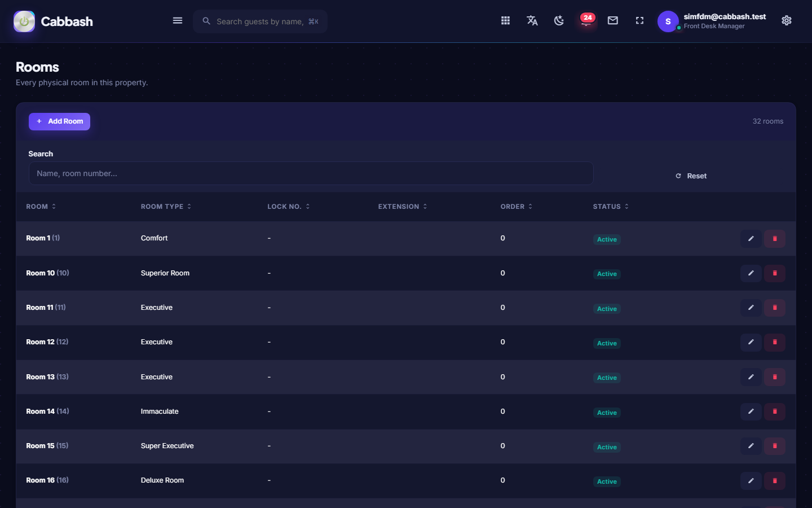Open notifications with 24 badge
The height and width of the screenshot is (508, 812).
[586, 20]
